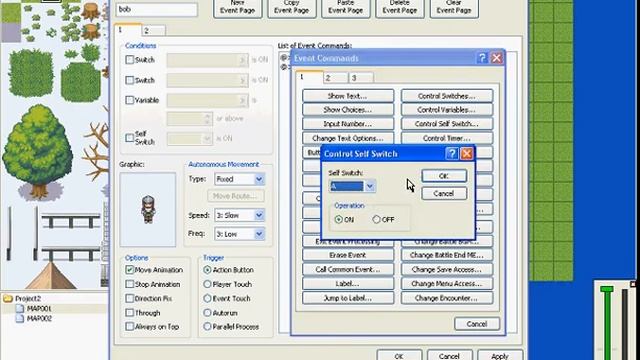This screenshot has height=360, width=640.
Task: Switch to event page tab 2
Action: coord(153,31)
